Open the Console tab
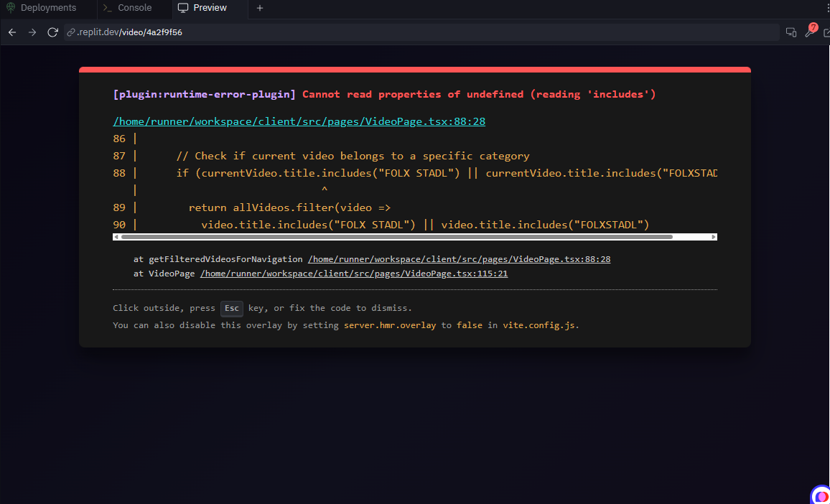Image resolution: width=830 pixels, height=504 pixels. 135,8
